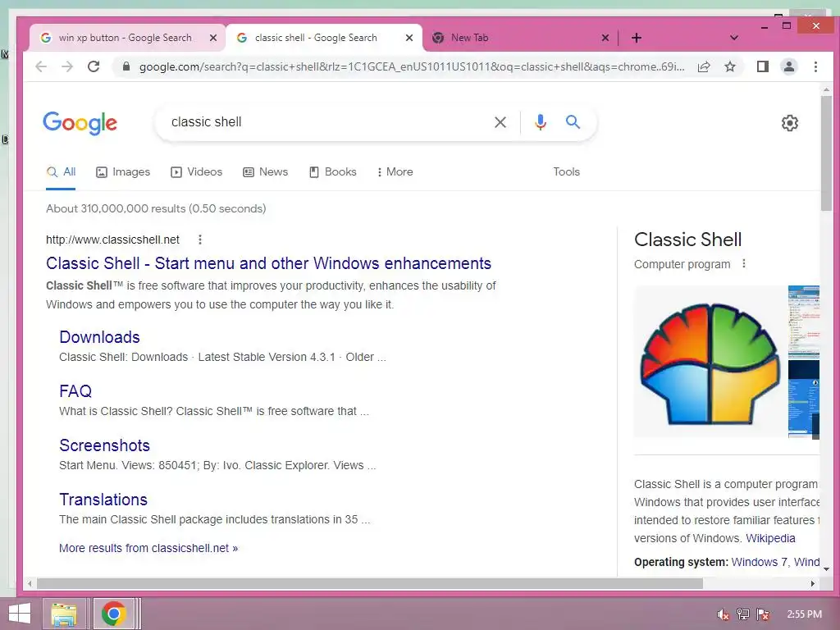Open File Explorer from taskbar
840x630 pixels.
point(64,614)
